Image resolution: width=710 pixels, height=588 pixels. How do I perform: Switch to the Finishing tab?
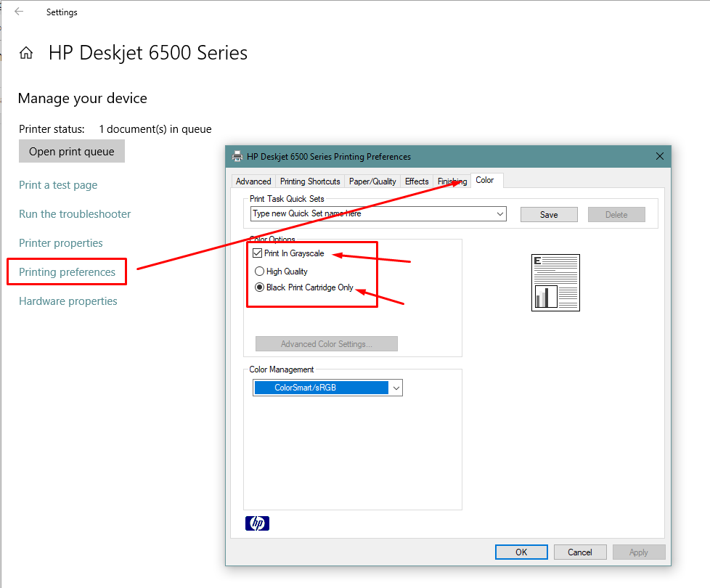coord(452,181)
